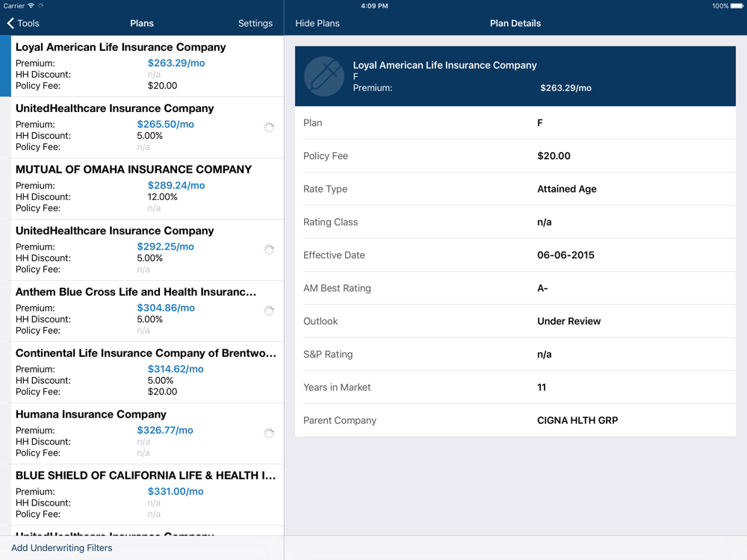Tap Hide Plans button
747x560 pixels.
click(317, 23)
